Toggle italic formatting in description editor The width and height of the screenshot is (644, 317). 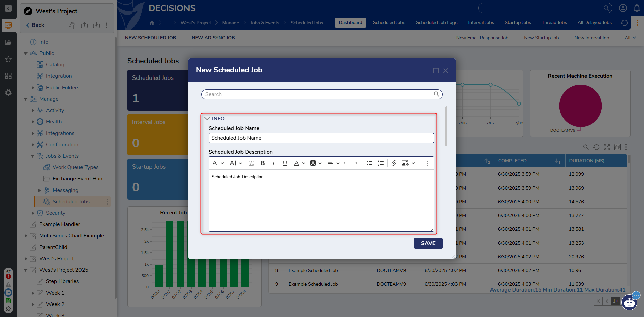tap(274, 163)
